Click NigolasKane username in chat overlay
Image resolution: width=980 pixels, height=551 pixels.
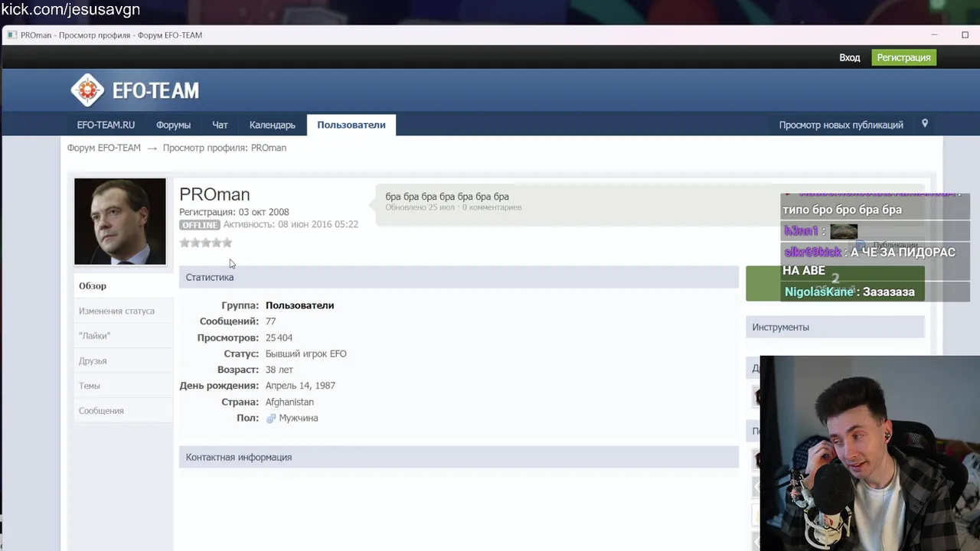coord(818,292)
